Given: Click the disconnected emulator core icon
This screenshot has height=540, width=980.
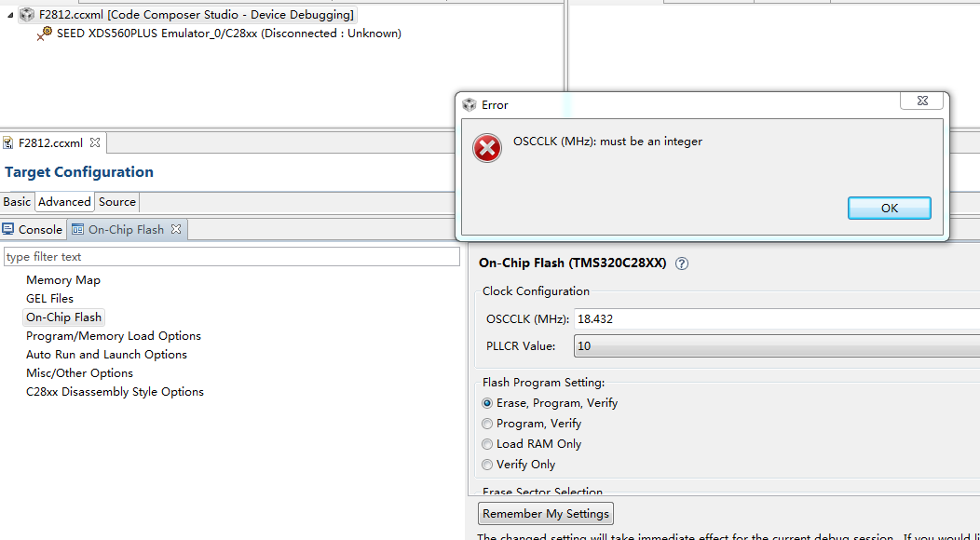Looking at the screenshot, I should click(x=45, y=34).
